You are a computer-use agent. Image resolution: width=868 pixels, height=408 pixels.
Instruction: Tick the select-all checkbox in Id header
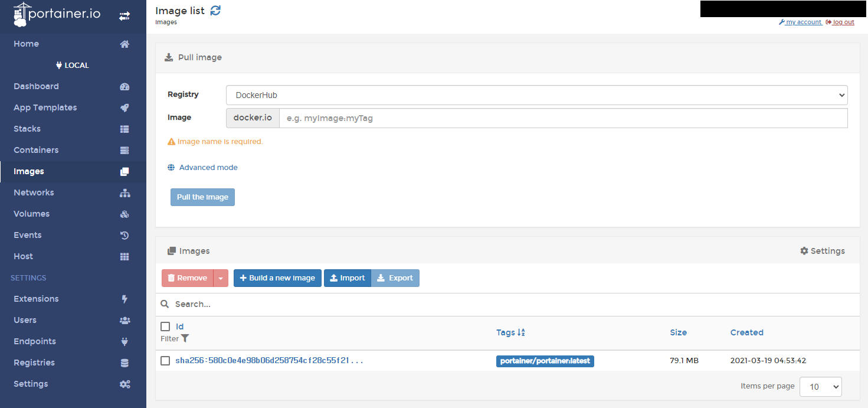point(165,327)
